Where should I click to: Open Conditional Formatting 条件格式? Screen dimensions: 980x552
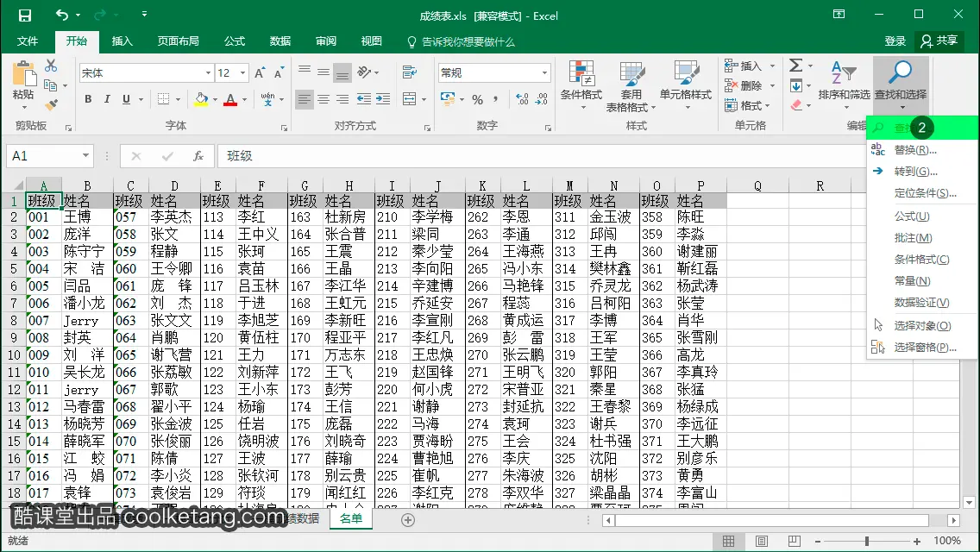pos(581,85)
